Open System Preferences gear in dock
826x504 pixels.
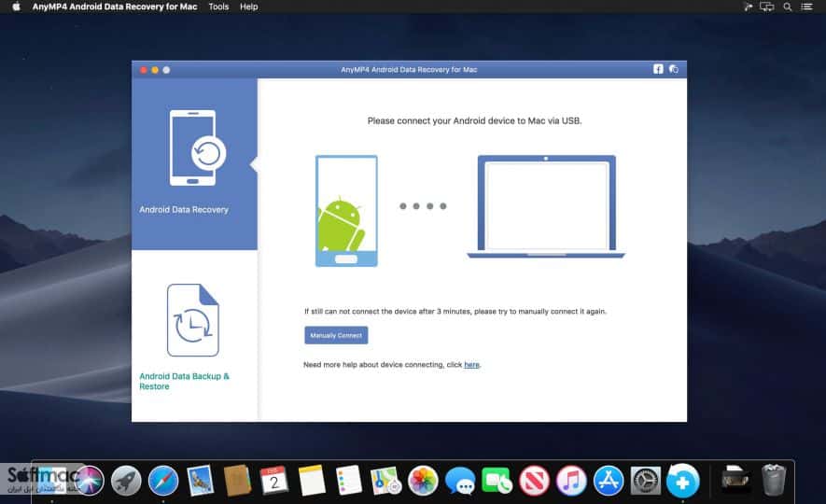[645, 481]
